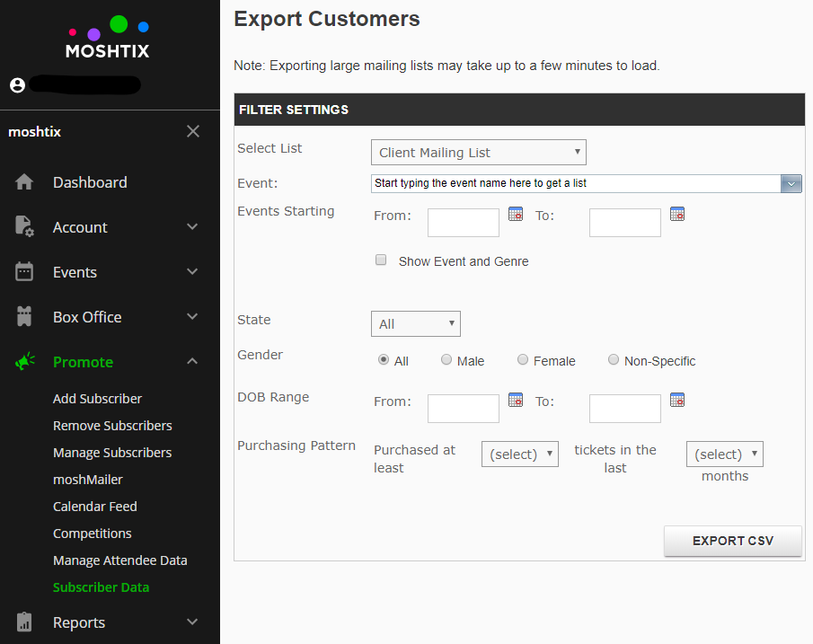
Task: Select the Female gender radio button
Action: [x=523, y=359]
